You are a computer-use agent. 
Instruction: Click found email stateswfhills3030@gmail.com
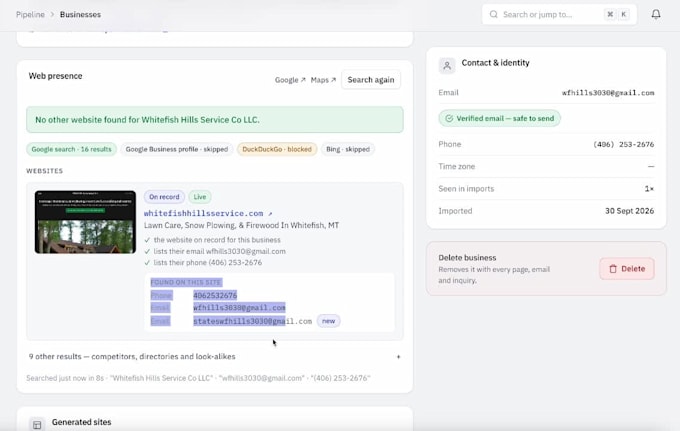point(252,321)
